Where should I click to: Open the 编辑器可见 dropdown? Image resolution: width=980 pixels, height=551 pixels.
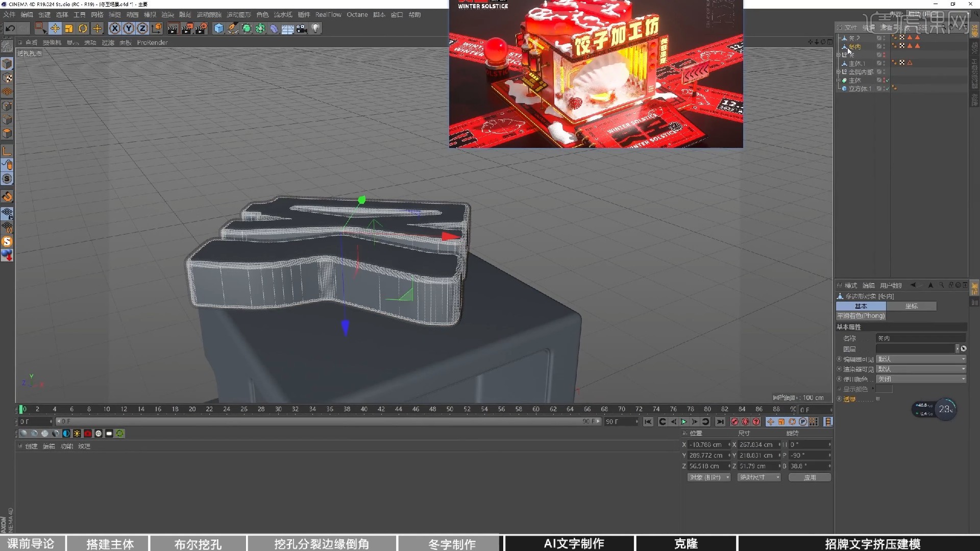921,359
